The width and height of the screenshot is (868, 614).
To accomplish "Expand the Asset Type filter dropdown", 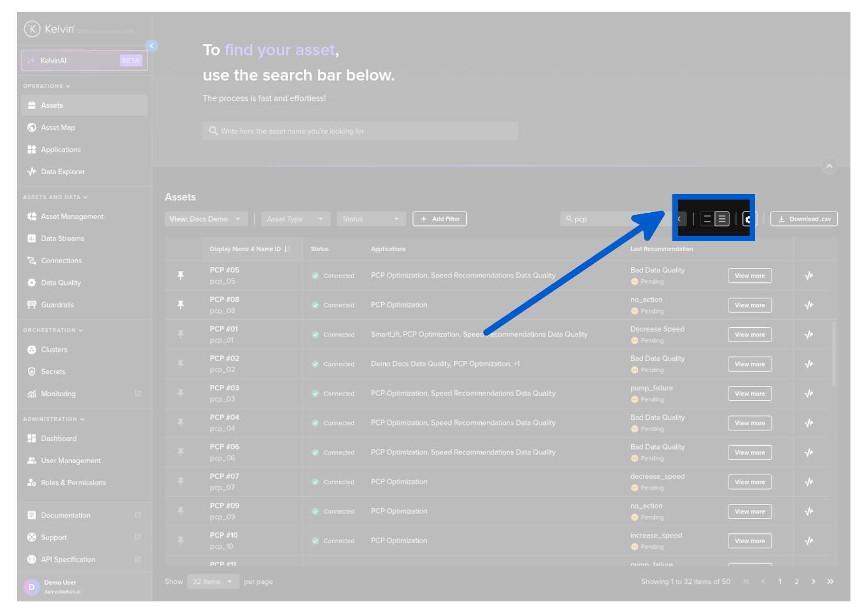I will [295, 219].
